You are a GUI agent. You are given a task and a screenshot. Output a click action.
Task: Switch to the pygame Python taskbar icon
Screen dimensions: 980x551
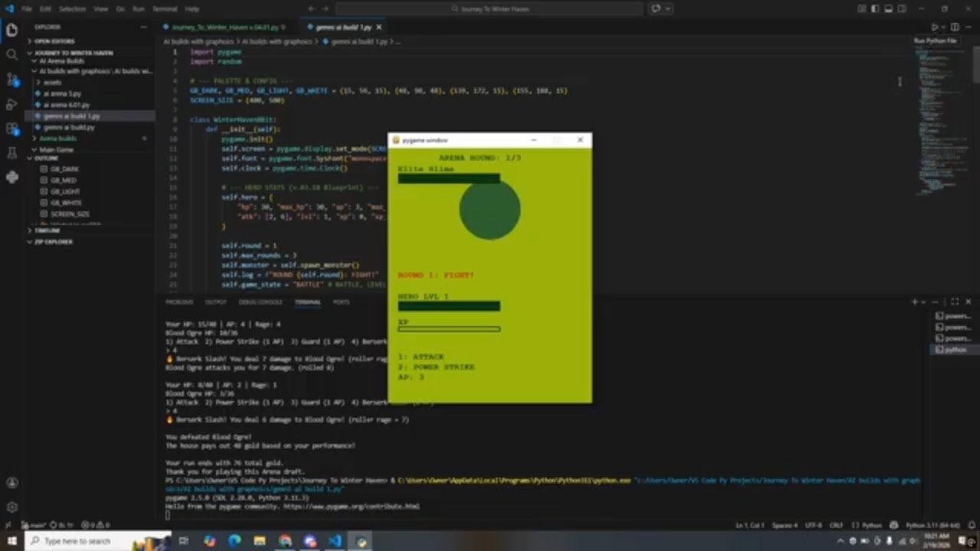[x=361, y=541]
